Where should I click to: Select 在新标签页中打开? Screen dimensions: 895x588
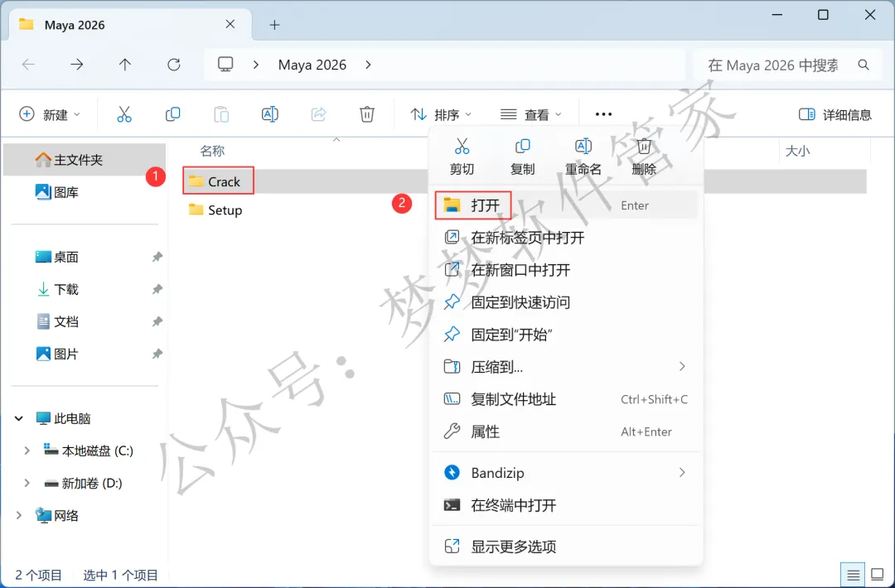tap(565, 237)
